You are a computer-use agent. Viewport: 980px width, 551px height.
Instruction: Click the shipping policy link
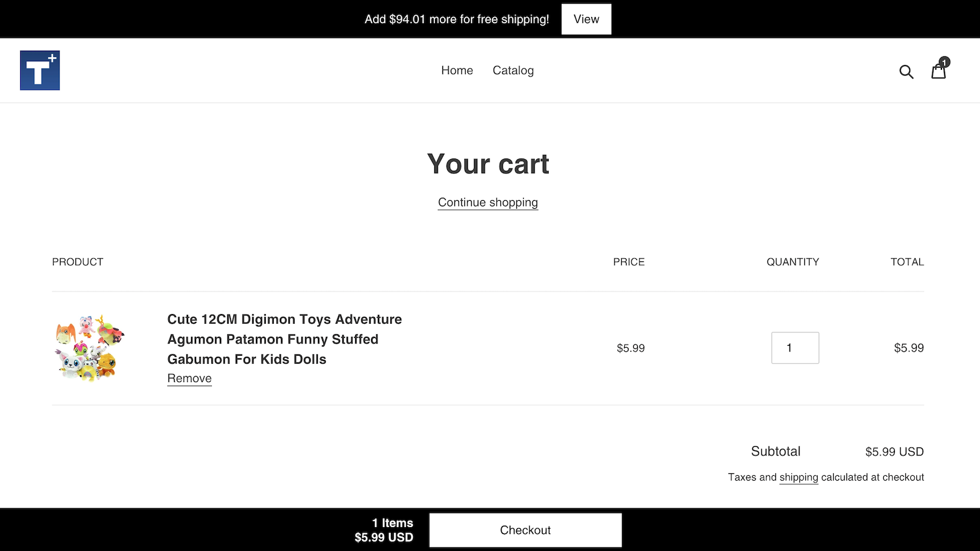[798, 478]
